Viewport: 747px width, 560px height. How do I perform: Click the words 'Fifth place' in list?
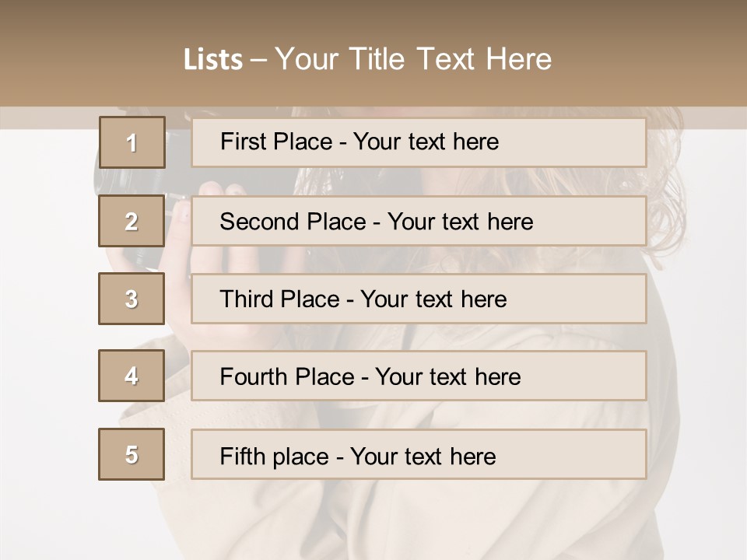tap(275, 457)
